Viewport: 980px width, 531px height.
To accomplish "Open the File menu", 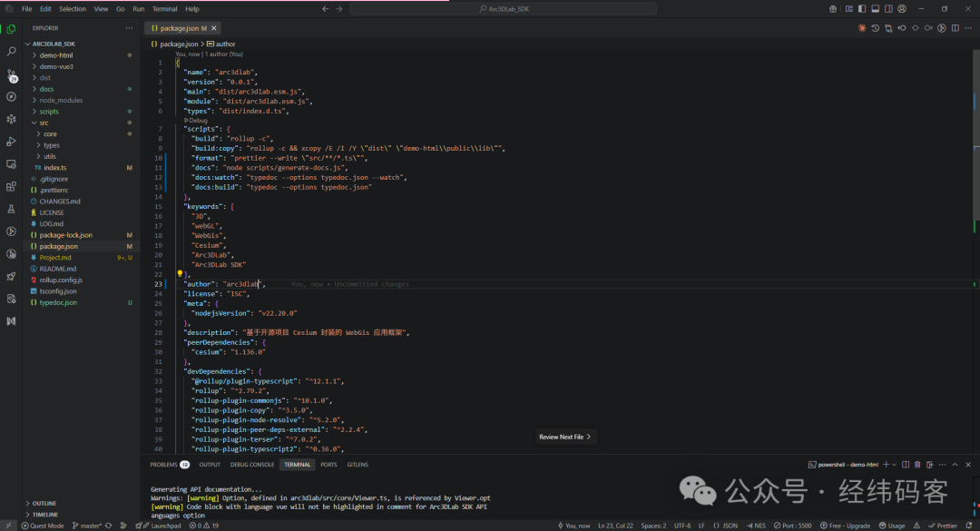I will [27, 9].
